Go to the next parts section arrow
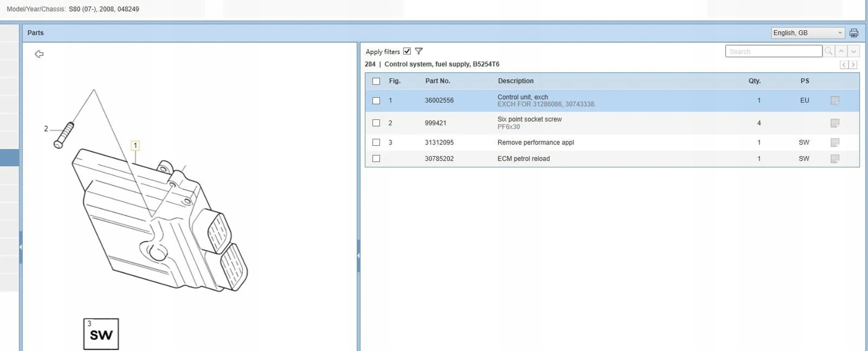The width and height of the screenshot is (868, 351). pyautogui.click(x=853, y=65)
